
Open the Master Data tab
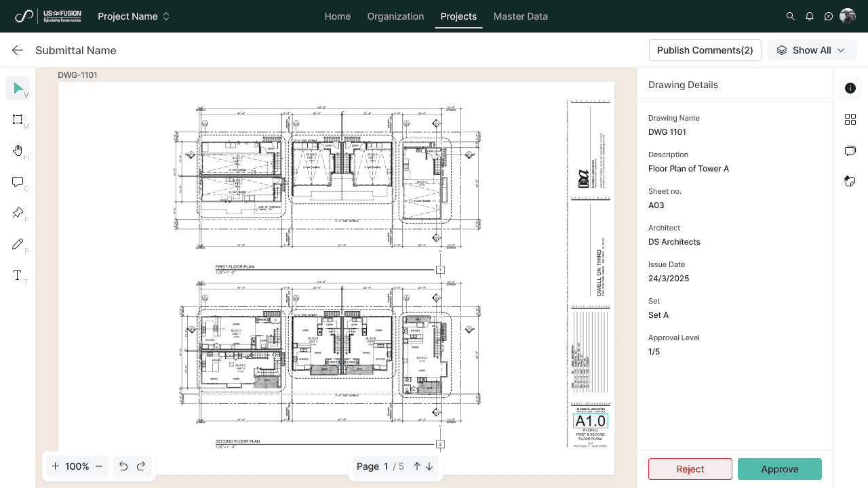click(x=521, y=16)
